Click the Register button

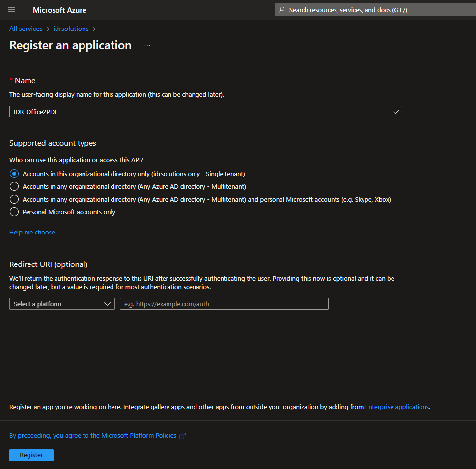point(31,455)
